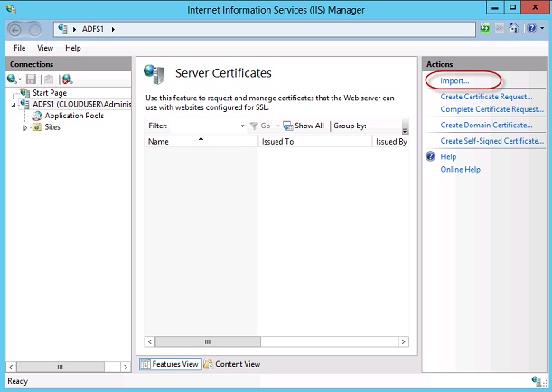Sort by the Issued By column

391,142
